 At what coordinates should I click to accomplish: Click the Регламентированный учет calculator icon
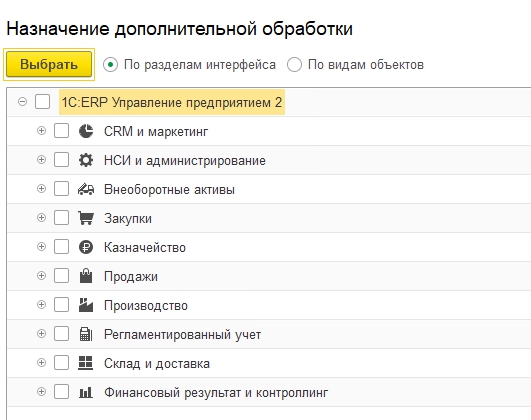pos(86,334)
